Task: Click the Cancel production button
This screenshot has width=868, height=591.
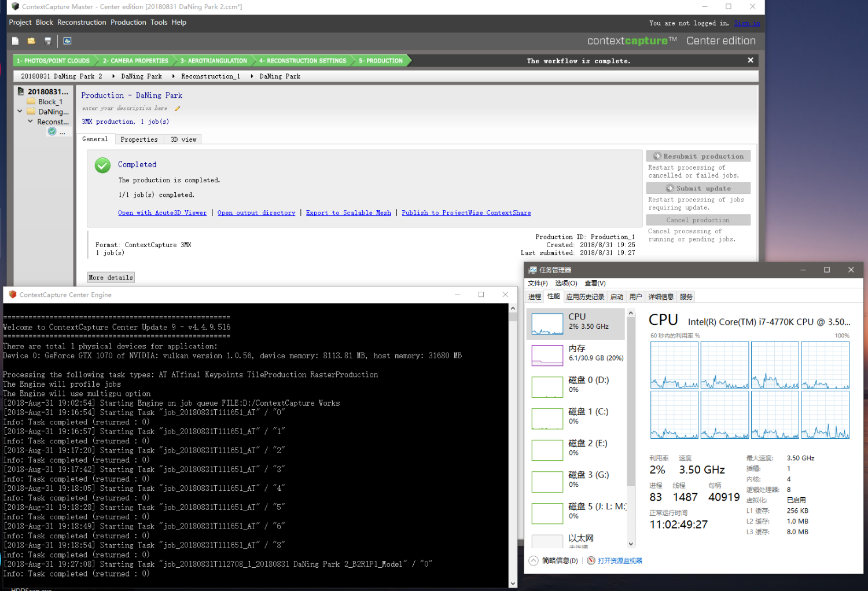Action: click(698, 220)
